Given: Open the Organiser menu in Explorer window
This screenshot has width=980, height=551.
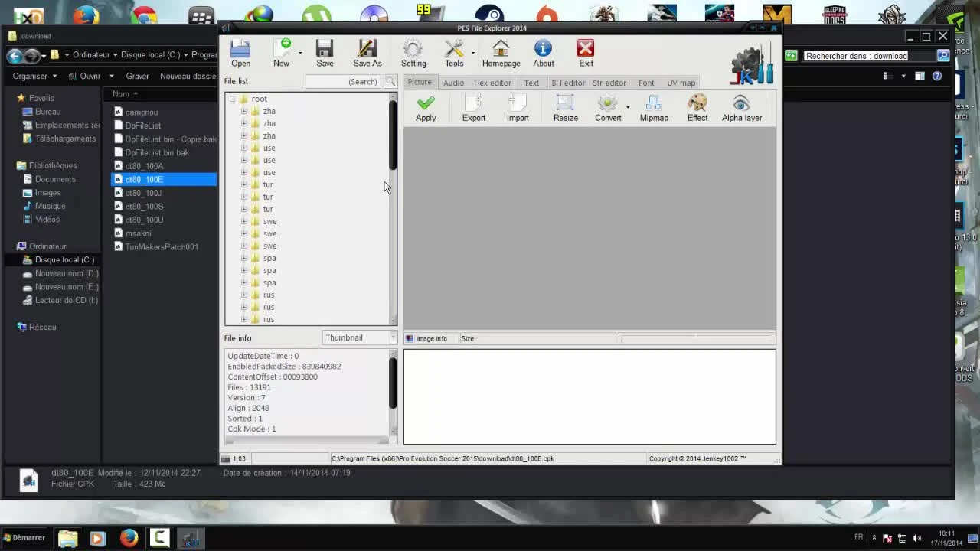Looking at the screenshot, I should point(34,76).
